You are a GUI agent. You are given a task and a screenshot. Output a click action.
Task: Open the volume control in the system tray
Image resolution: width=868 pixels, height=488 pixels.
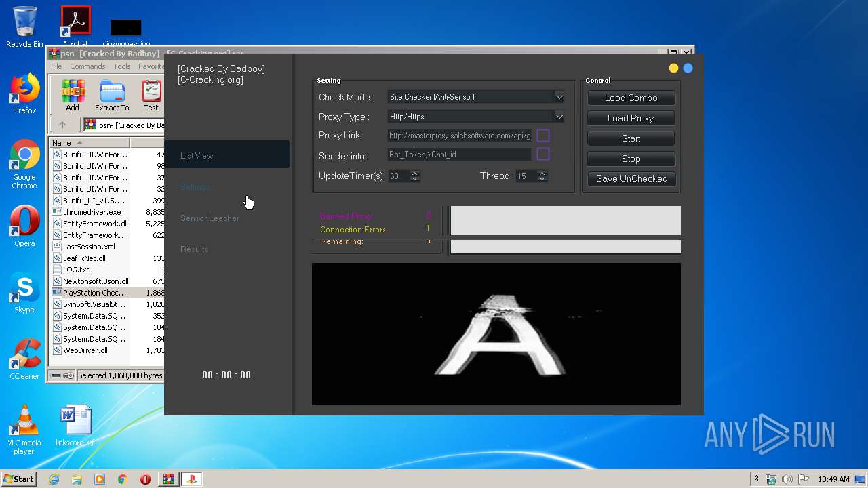tap(787, 479)
